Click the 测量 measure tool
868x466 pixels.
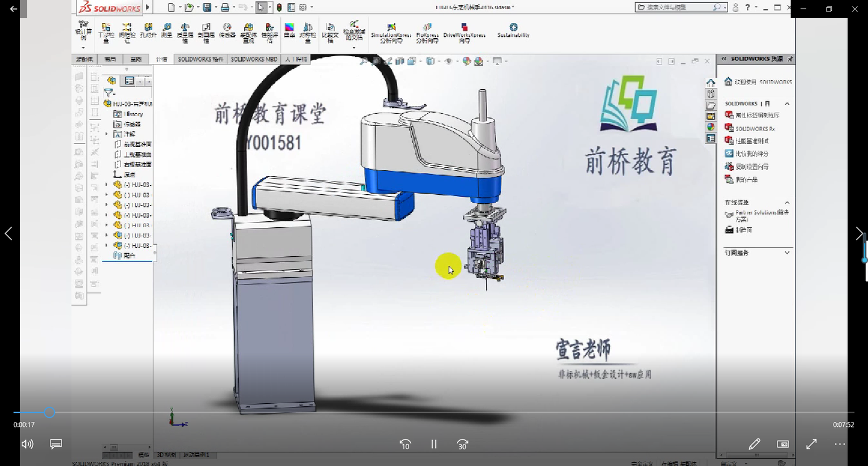[x=166, y=31]
